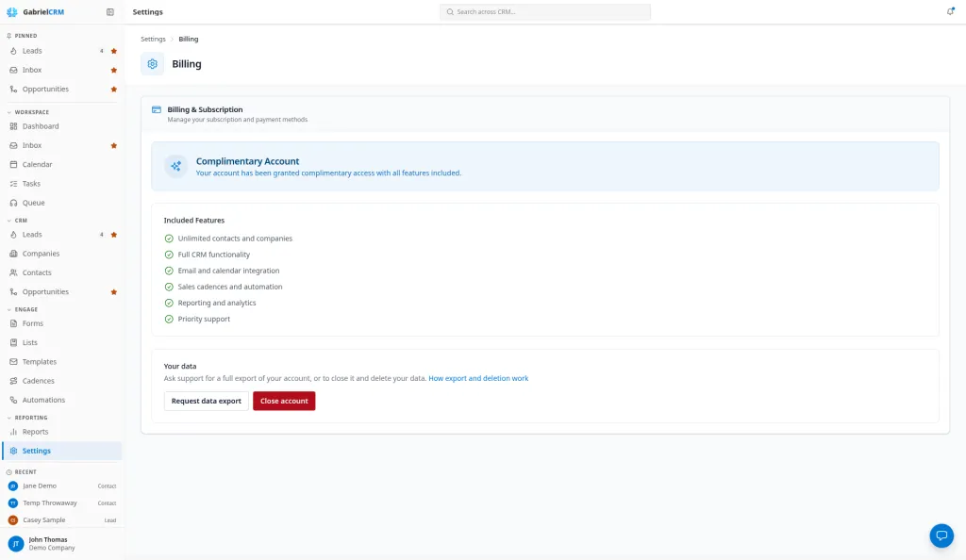Open recent lead Casey Sample
The height and width of the screenshot is (560, 966).
click(61, 520)
